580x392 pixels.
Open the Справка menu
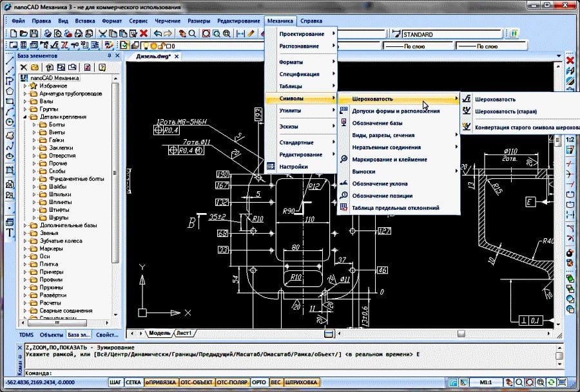311,21
